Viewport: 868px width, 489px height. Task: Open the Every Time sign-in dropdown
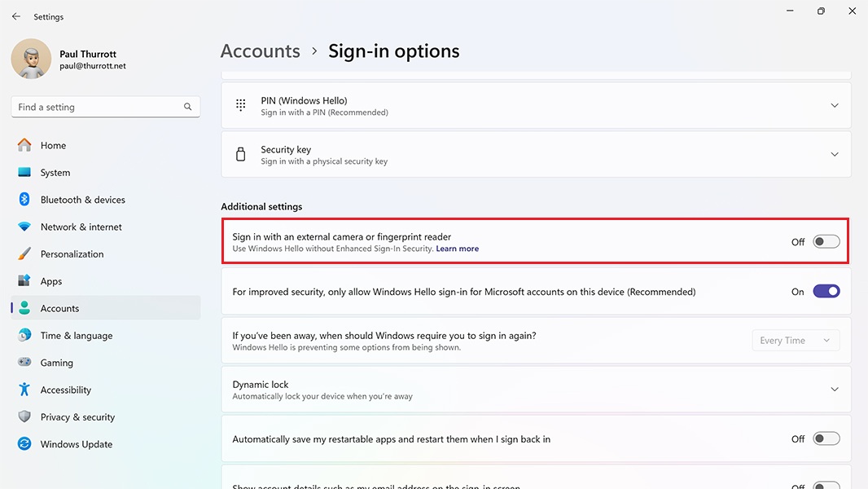pyautogui.click(x=795, y=341)
